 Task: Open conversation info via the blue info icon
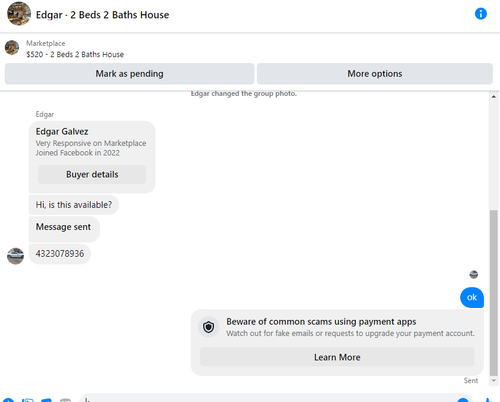coord(480,14)
